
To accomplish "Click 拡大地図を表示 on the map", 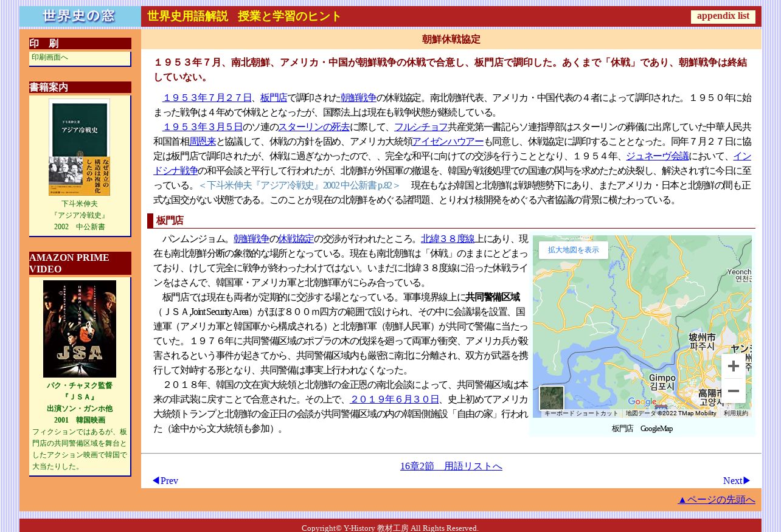I will (x=574, y=250).
